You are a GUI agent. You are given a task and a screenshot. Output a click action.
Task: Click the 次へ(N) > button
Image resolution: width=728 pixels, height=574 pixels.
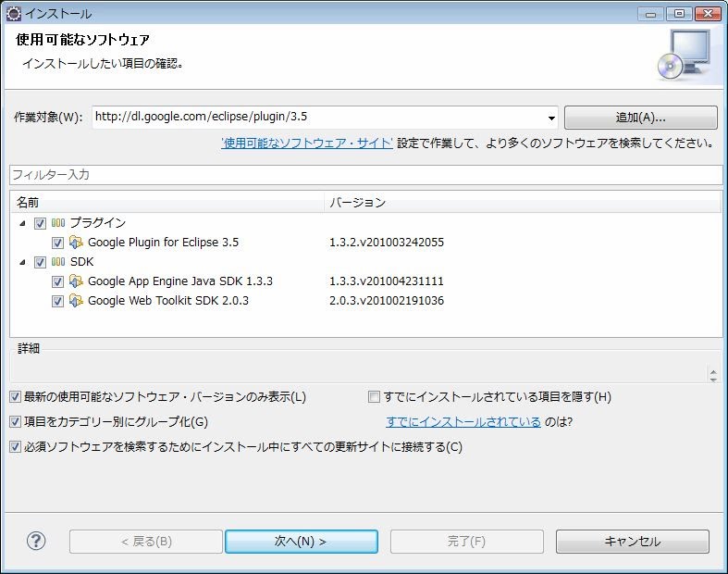[301, 542]
